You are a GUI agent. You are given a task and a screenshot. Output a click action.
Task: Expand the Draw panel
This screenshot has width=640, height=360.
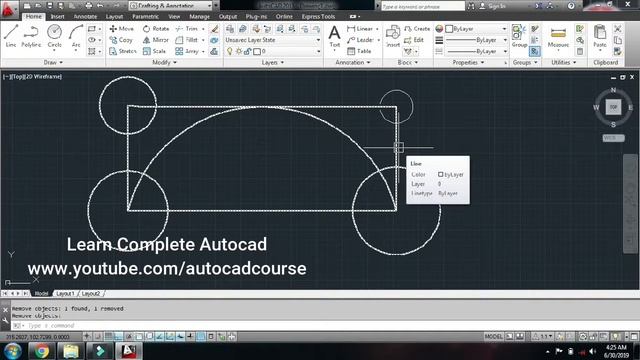pyautogui.click(x=53, y=62)
